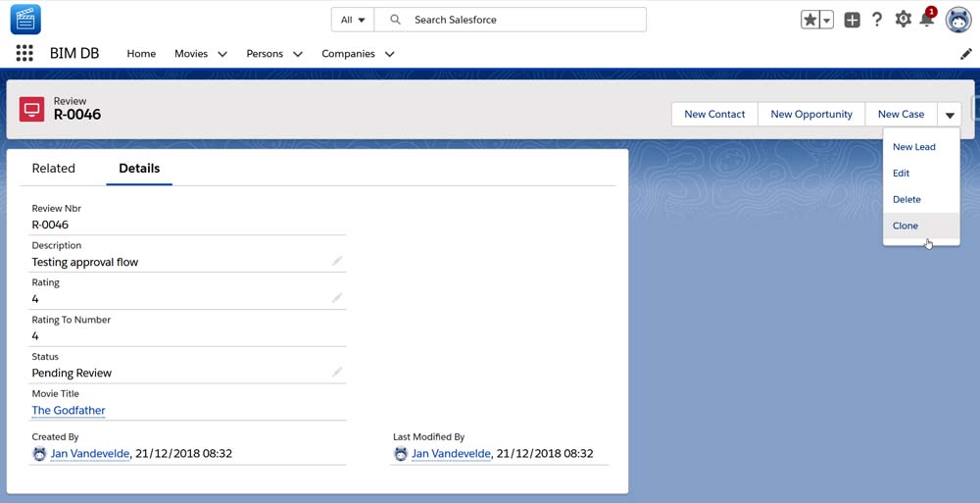Image resolution: width=980 pixels, height=503 pixels.
Task: Click Last Modified By user avatar icon
Action: tap(401, 454)
